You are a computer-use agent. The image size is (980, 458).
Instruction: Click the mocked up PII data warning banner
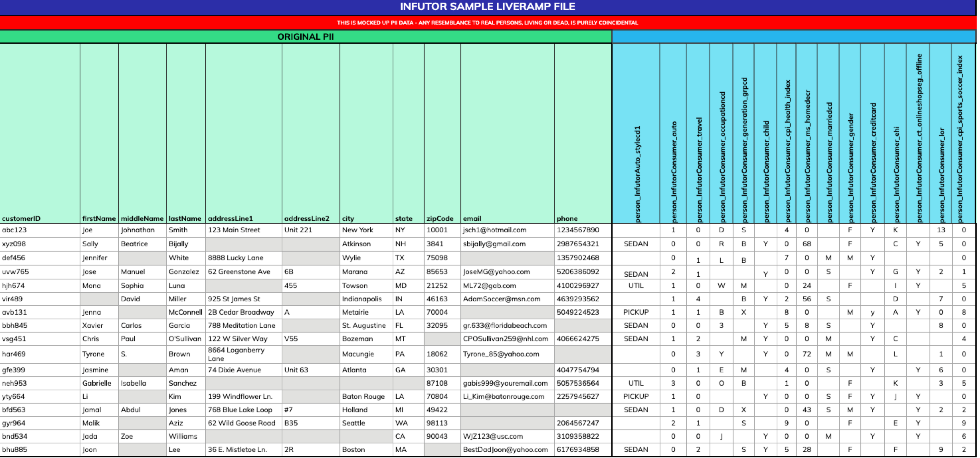pos(487,23)
